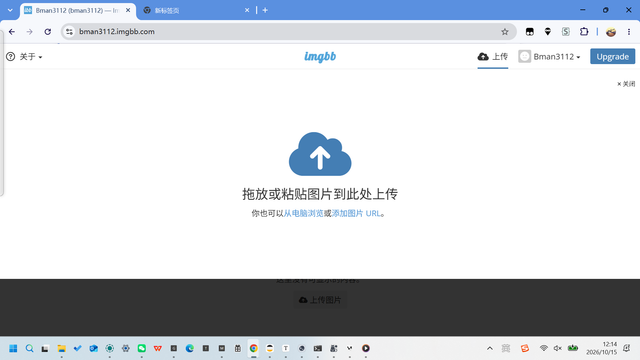Expand the Bman3112 user dropdown
Screen dimensions: 640x360
pos(549,57)
